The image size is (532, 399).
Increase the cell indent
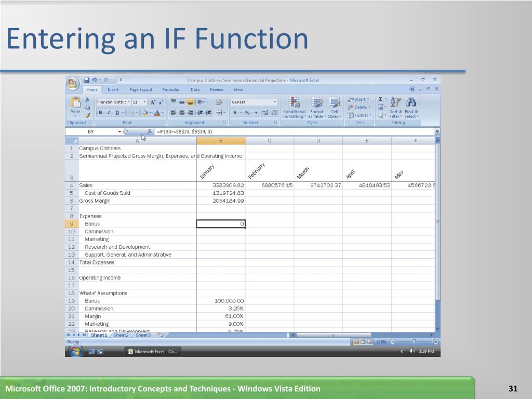point(208,113)
